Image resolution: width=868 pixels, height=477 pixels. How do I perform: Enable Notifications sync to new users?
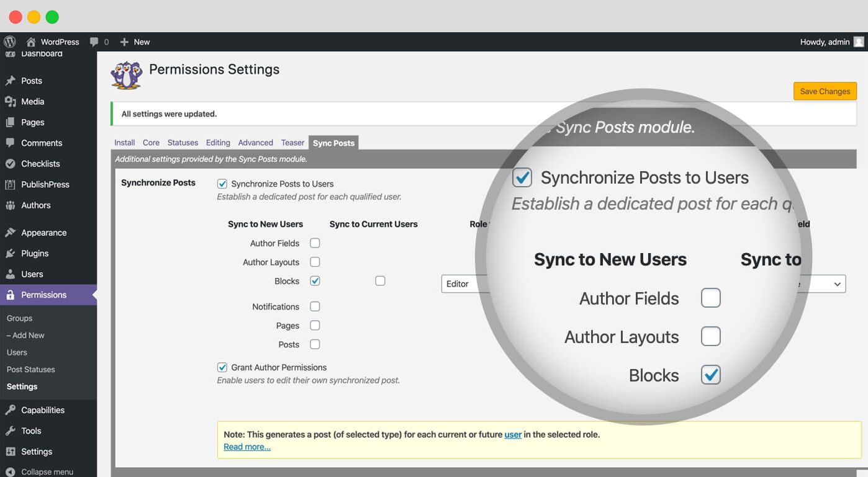point(315,306)
